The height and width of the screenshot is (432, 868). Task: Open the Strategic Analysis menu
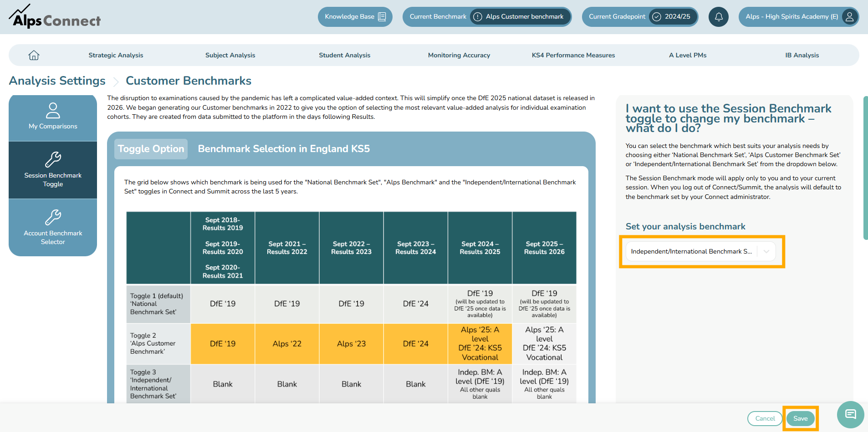(x=116, y=55)
